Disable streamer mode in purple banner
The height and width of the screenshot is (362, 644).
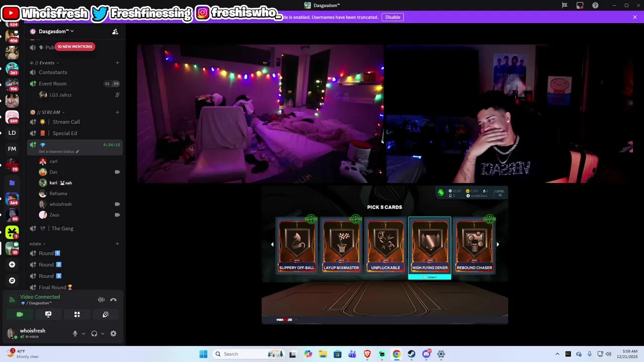coord(392,17)
